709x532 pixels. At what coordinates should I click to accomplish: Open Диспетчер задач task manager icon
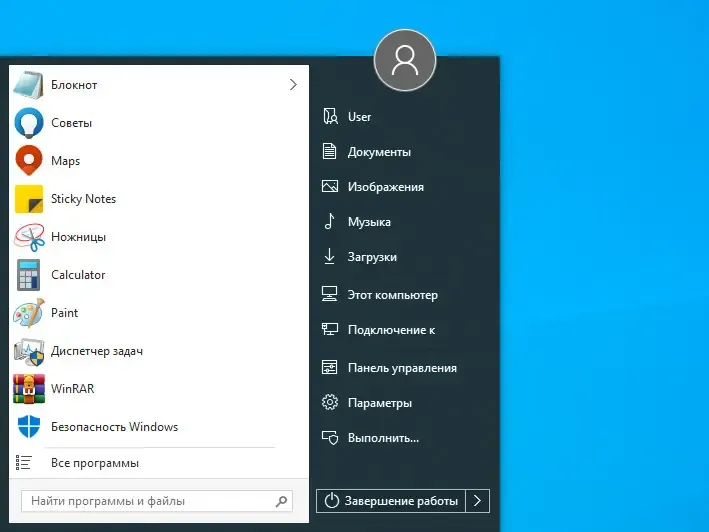(29, 351)
